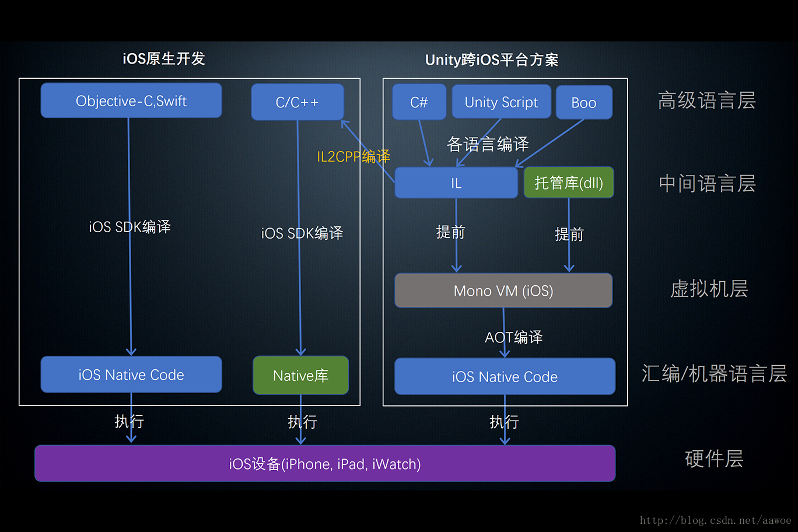Click the 提前 label below IL

pyautogui.click(x=450, y=232)
